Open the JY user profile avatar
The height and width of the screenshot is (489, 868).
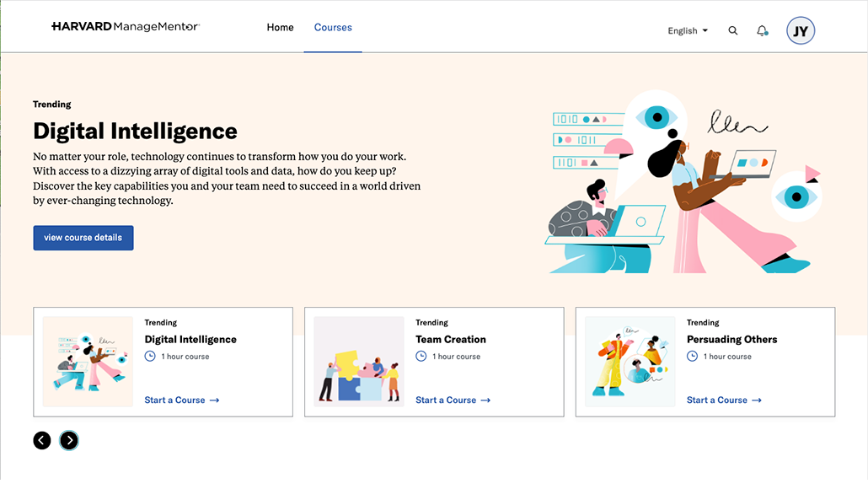click(x=801, y=31)
